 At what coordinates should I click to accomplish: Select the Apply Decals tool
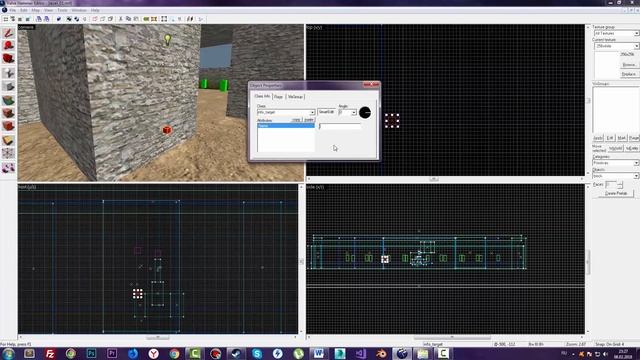[8, 127]
